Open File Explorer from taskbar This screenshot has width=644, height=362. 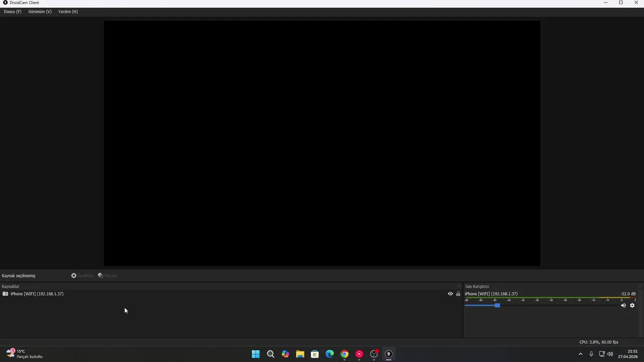click(x=300, y=354)
